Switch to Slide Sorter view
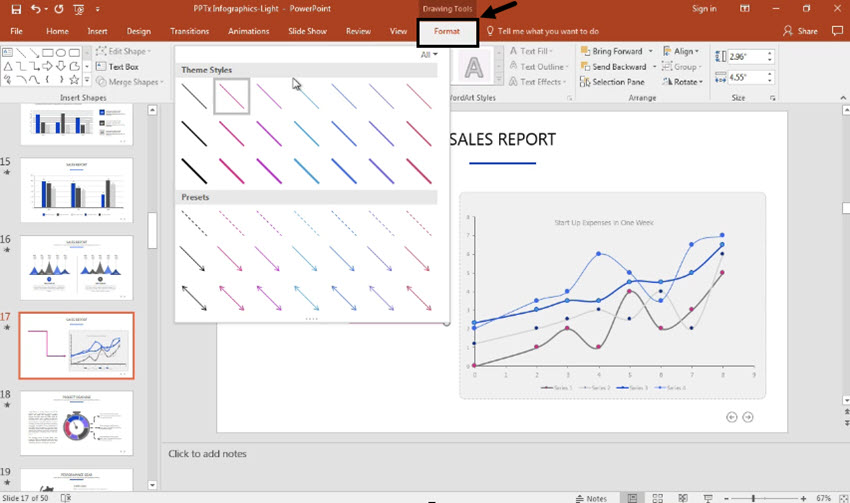850x503 pixels. tap(659, 497)
